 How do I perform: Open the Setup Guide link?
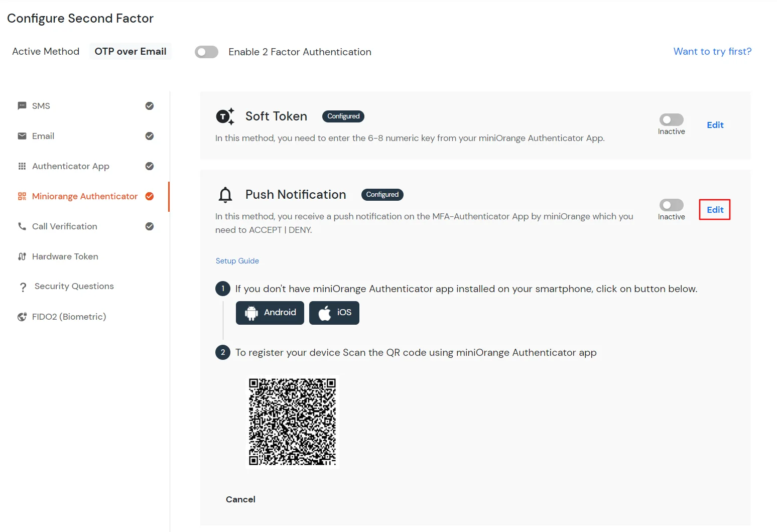pyautogui.click(x=237, y=260)
